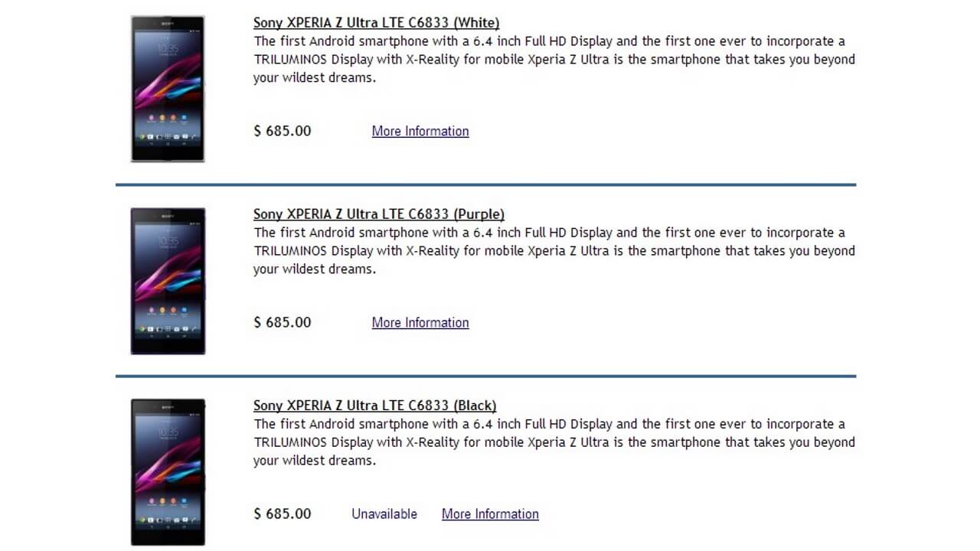Open the Sony XPERIA Z Ultra (Purple) product page
Screen dimensions: 980x551
pyautogui.click(x=378, y=214)
